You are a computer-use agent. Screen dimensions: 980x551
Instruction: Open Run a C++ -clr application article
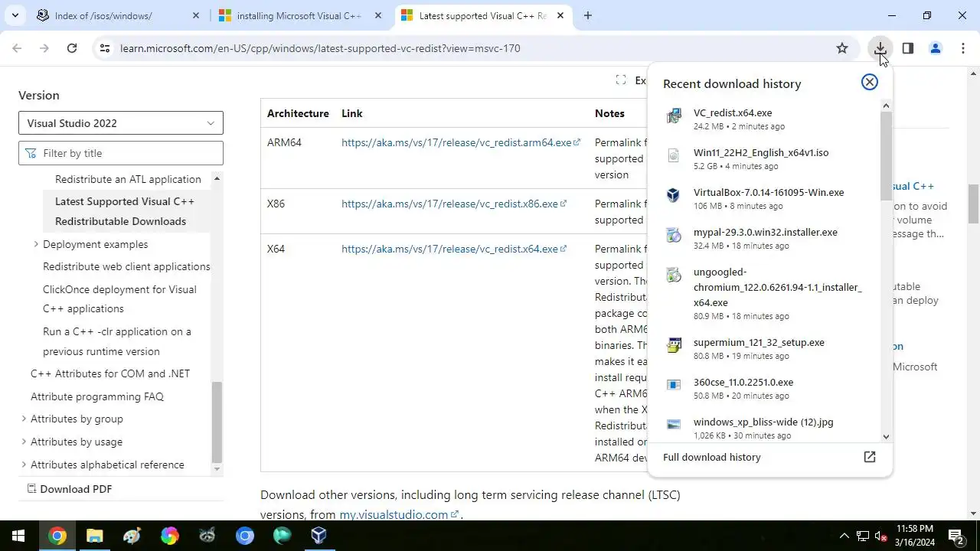pyautogui.click(x=117, y=341)
